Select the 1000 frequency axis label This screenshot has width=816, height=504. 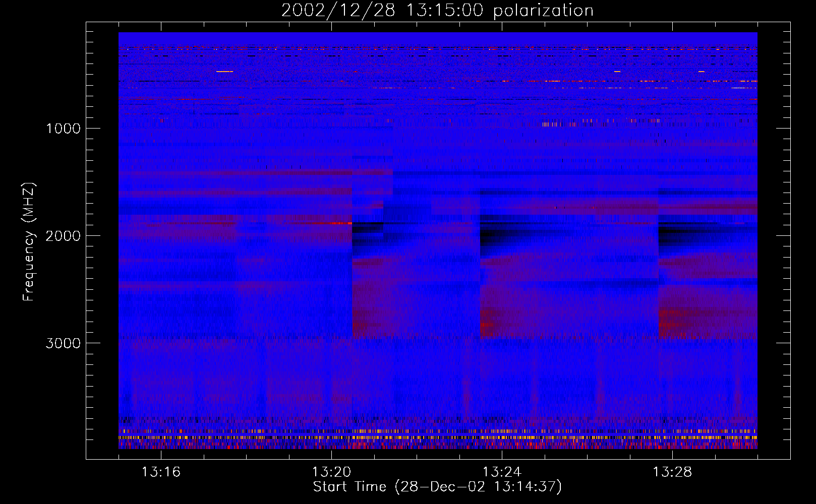coord(63,129)
